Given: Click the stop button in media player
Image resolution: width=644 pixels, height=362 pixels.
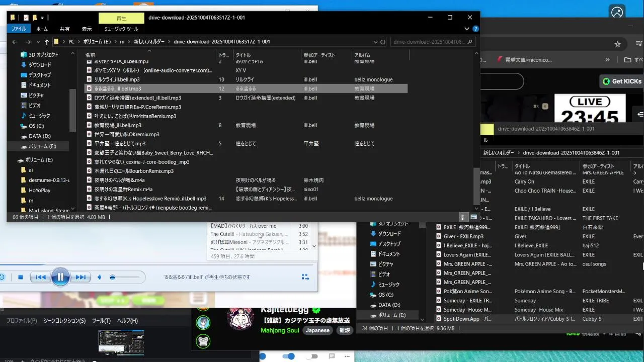Looking at the screenshot, I should pyautogui.click(x=20, y=277).
